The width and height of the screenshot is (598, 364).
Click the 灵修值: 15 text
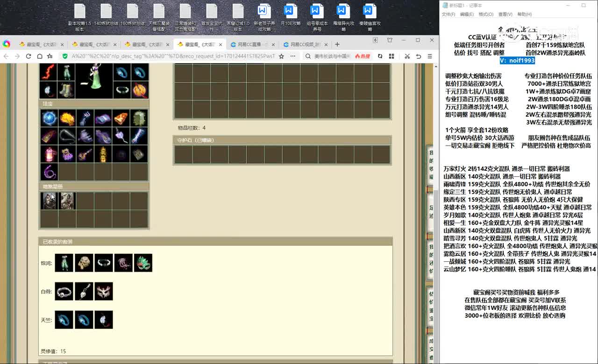click(53, 351)
